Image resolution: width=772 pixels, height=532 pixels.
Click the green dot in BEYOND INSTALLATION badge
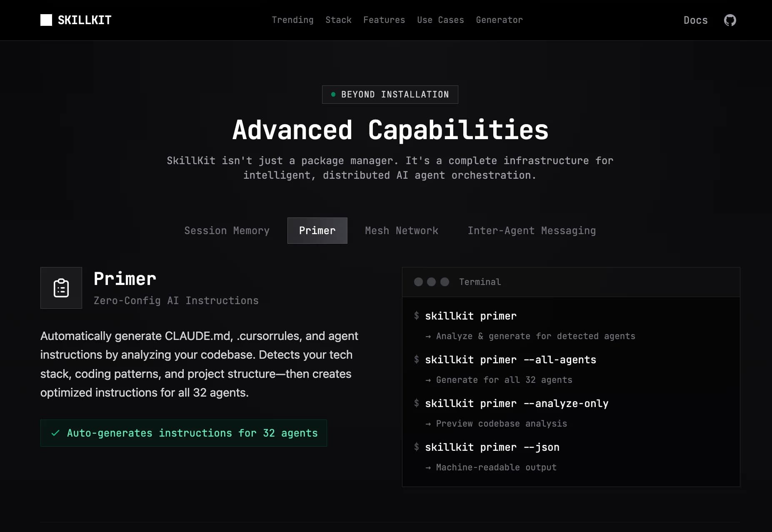point(333,94)
